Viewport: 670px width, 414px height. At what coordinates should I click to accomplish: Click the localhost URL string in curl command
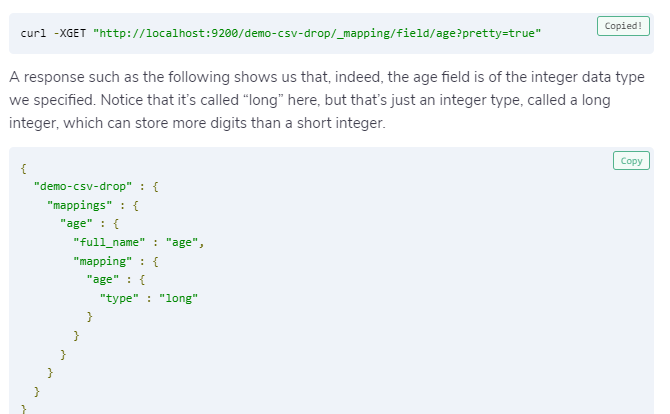tap(317, 33)
